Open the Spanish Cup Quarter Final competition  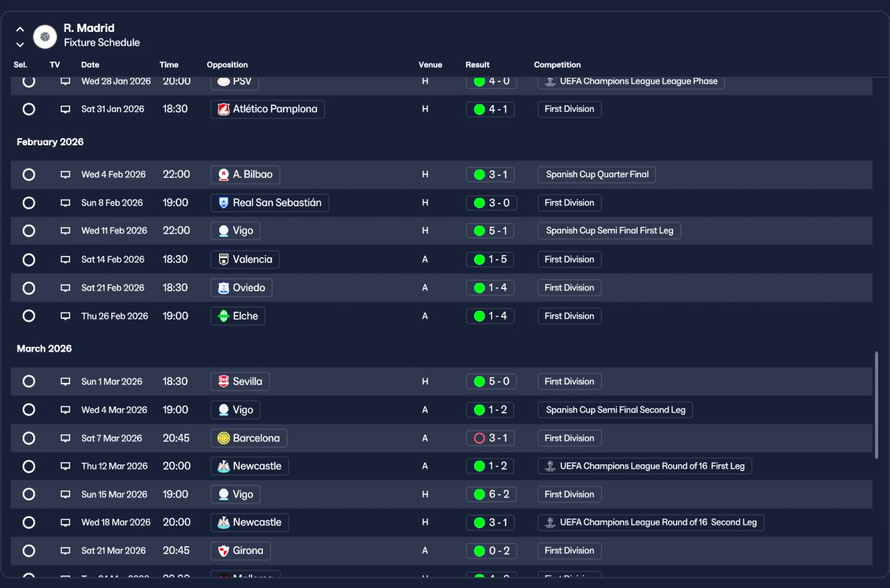click(597, 174)
